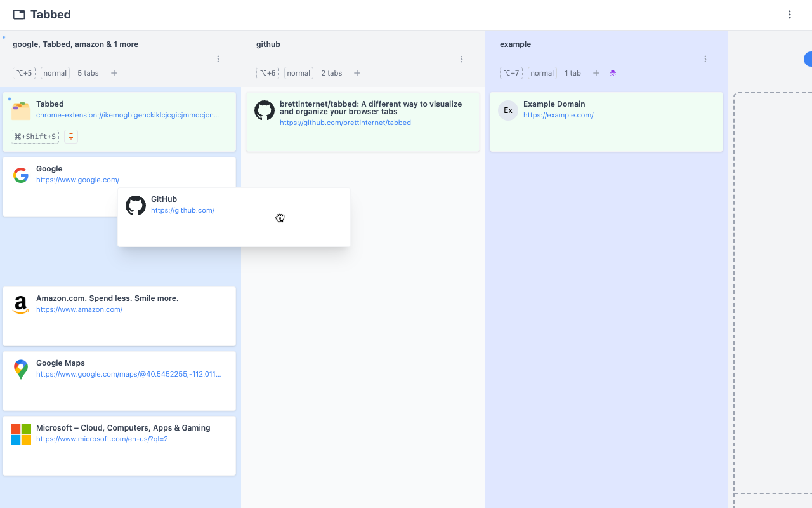Click the Ex avatar of Example Domain
Screen dimensions: 812x508
(x=508, y=110)
